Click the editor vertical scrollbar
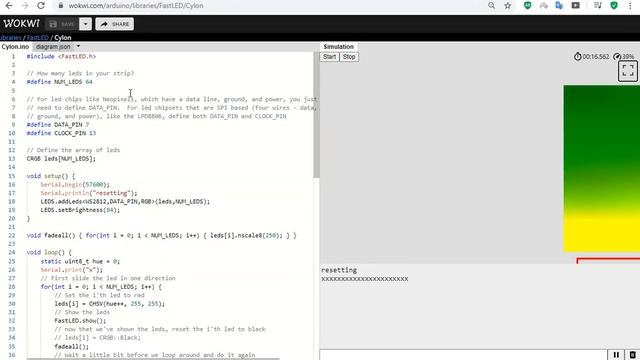Screen dimensions: 640x360 pos(316,115)
